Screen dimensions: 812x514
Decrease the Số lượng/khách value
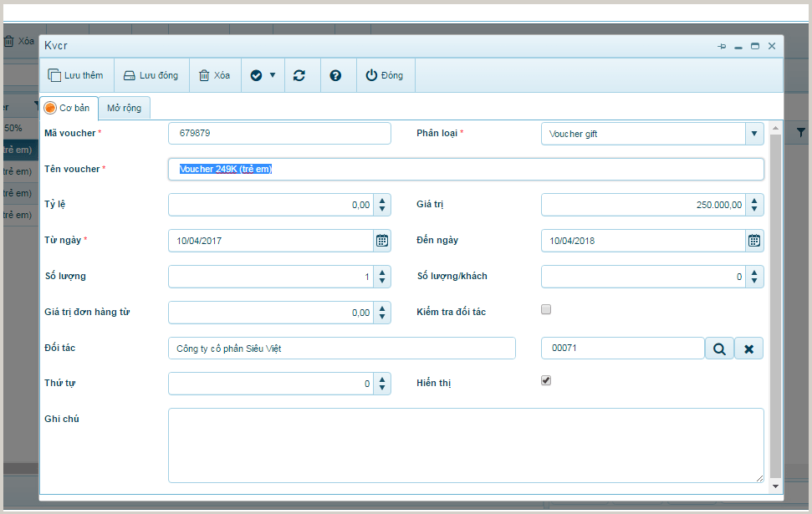coord(754,281)
